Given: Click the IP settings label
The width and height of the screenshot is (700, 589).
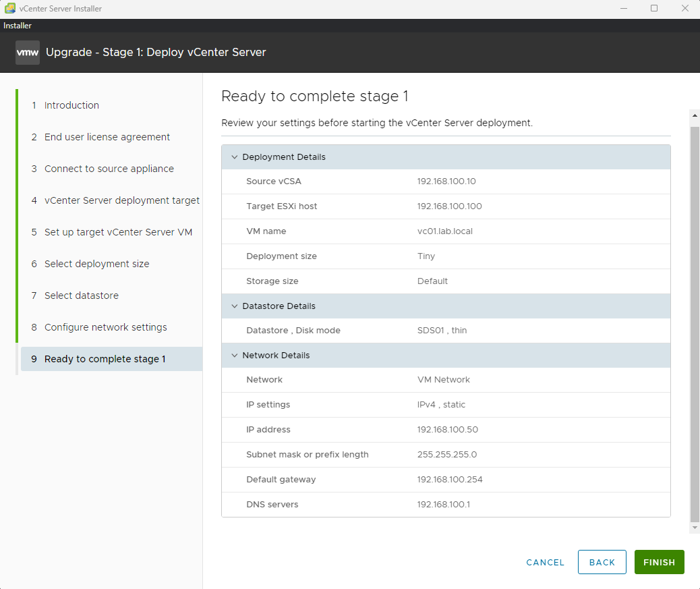Looking at the screenshot, I should [268, 405].
